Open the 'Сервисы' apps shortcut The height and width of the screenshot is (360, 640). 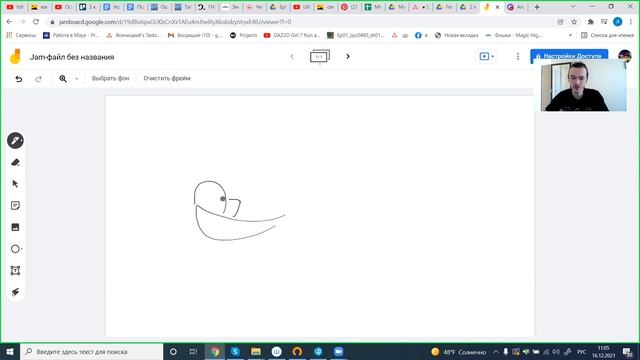pos(21,36)
